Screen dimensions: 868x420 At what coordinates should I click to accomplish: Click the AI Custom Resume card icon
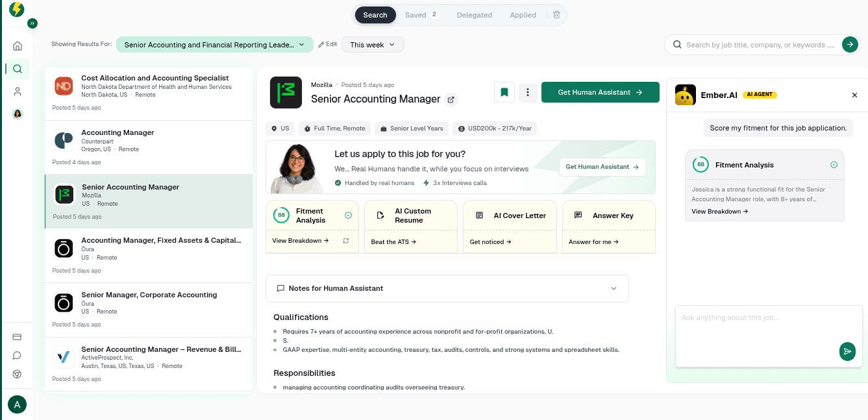[380, 216]
